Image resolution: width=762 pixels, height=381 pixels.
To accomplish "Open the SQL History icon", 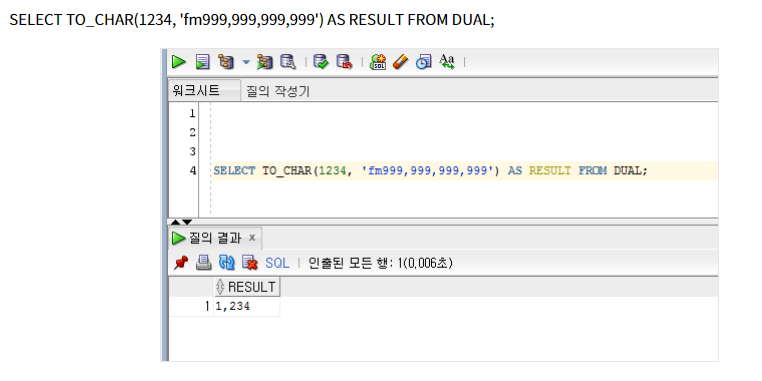I will pos(424,62).
